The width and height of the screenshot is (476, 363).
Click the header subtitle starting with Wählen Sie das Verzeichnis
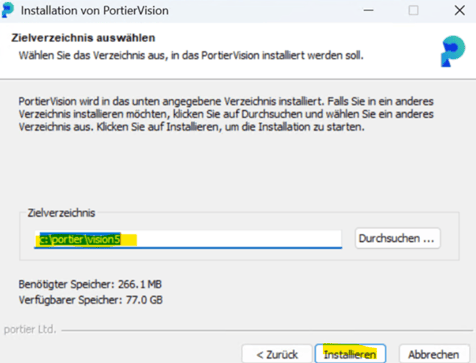pyautogui.click(x=191, y=55)
